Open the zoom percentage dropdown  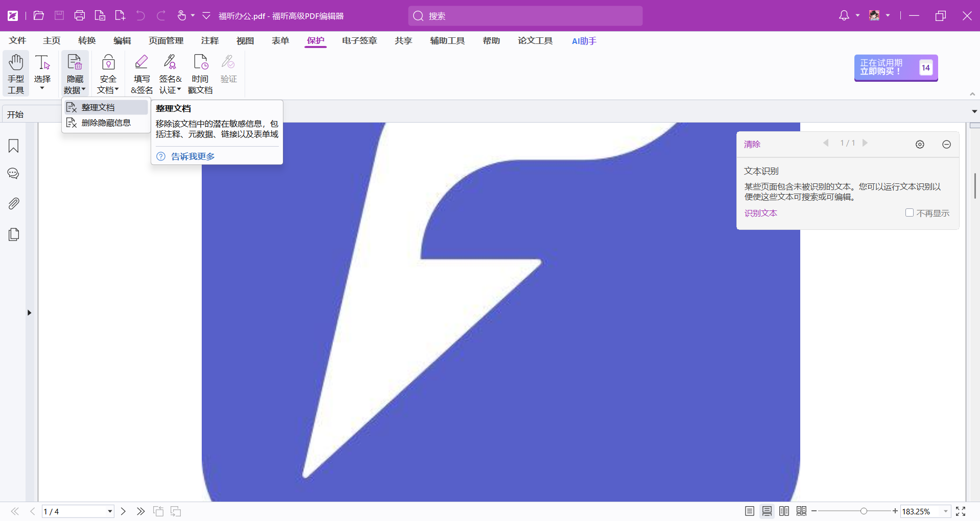click(x=946, y=511)
